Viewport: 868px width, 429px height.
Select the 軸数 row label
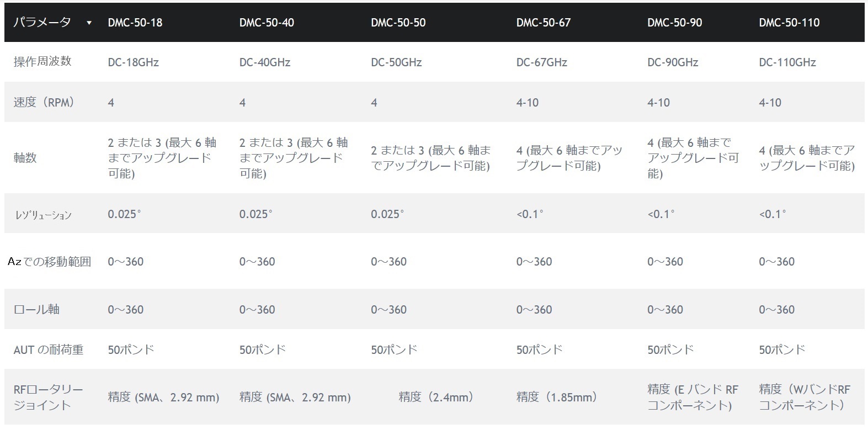tap(25, 158)
